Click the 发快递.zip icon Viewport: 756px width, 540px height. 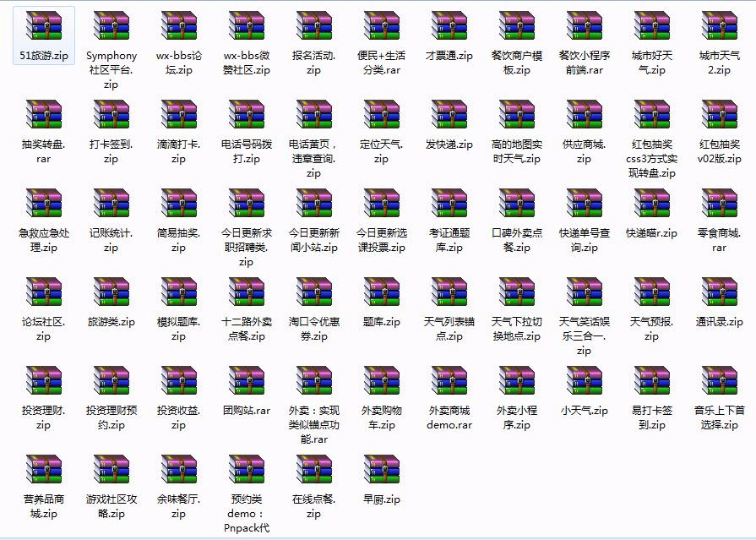(x=449, y=114)
